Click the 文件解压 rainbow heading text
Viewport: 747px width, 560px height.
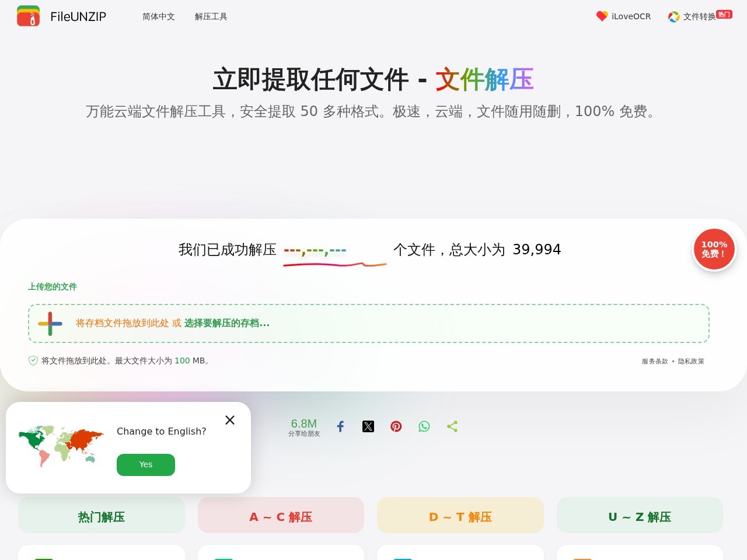click(484, 79)
